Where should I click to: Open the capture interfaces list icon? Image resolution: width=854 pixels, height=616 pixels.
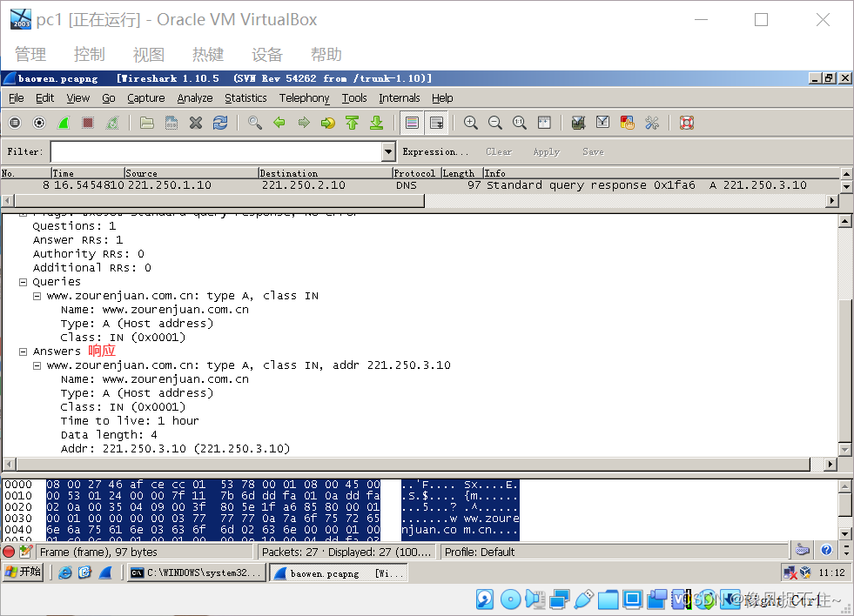pos(15,123)
